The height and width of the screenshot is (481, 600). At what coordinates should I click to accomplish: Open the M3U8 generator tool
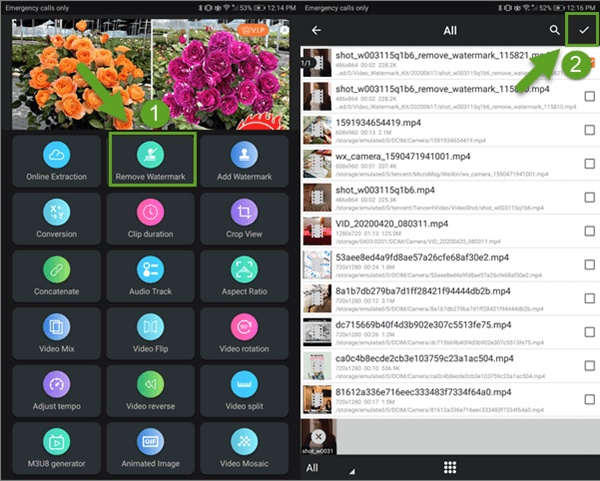(57, 448)
